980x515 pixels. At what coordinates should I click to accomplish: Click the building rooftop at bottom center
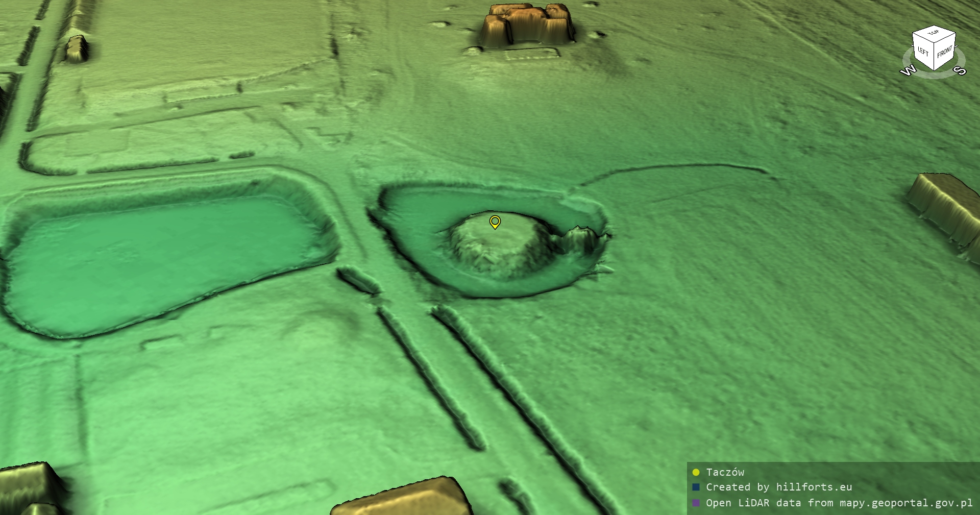[x=403, y=498]
